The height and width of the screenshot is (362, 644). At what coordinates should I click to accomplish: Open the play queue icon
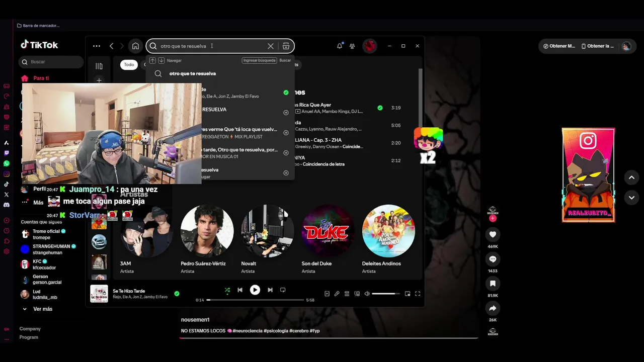tap(347, 294)
